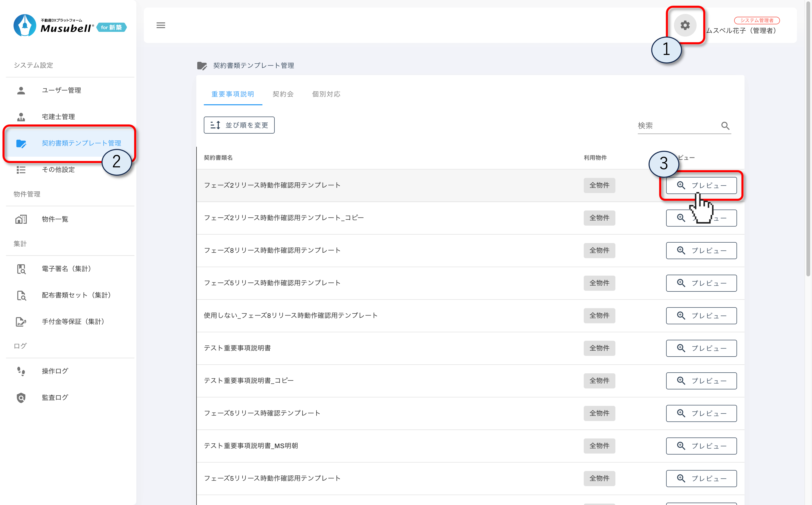Viewport: 812px width, 505px height.
Task: Switch to the 契約会 tab
Action: click(x=283, y=94)
